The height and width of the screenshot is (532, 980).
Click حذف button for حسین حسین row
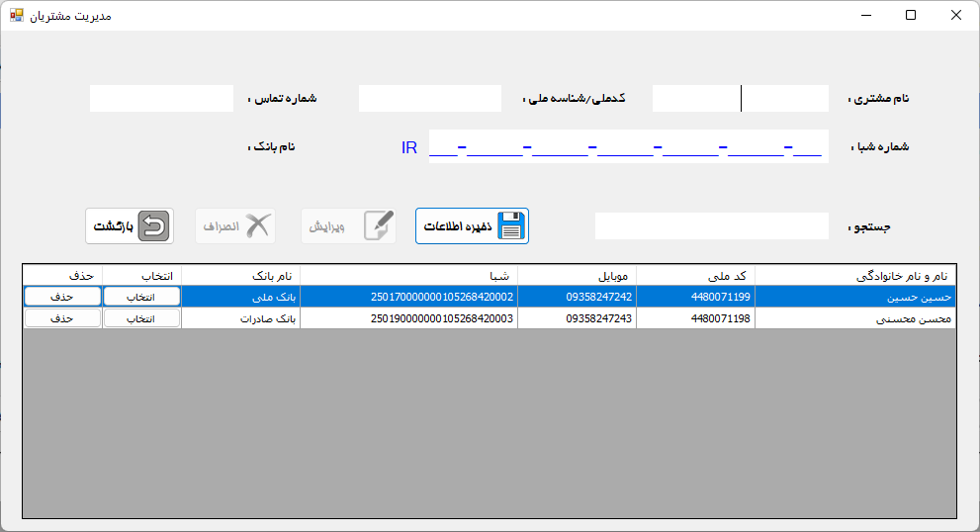tap(62, 297)
